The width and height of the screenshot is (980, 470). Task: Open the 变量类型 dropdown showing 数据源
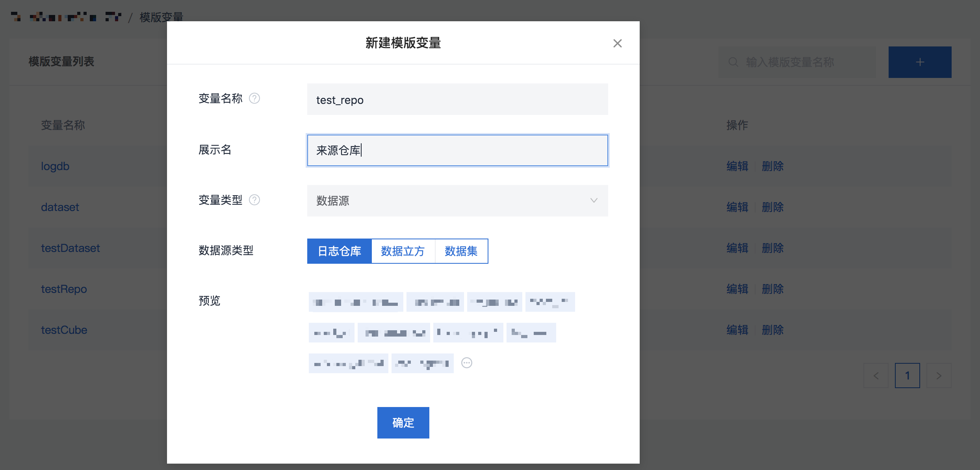coord(458,201)
